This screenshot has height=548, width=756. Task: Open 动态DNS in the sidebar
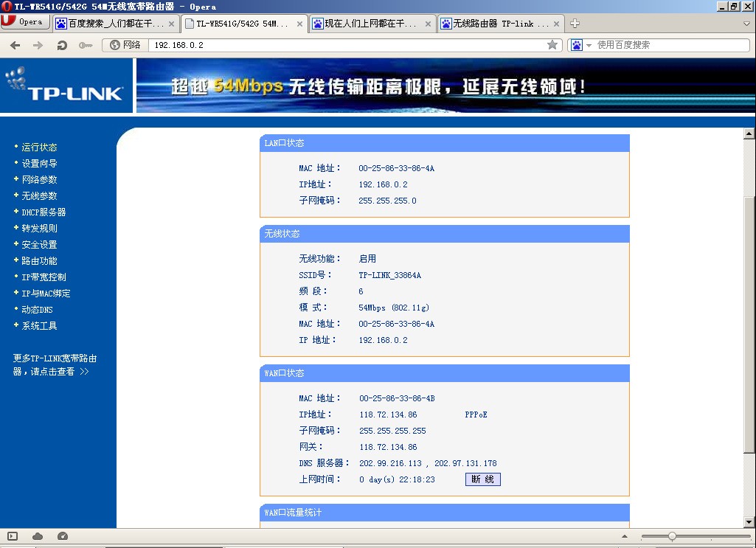[x=37, y=310]
